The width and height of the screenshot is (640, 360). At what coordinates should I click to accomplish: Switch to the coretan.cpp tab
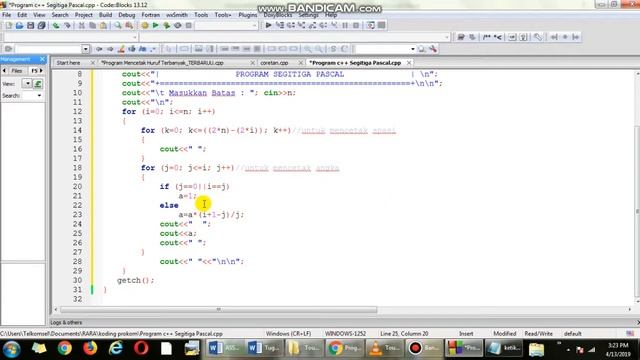pyautogui.click(x=274, y=63)
